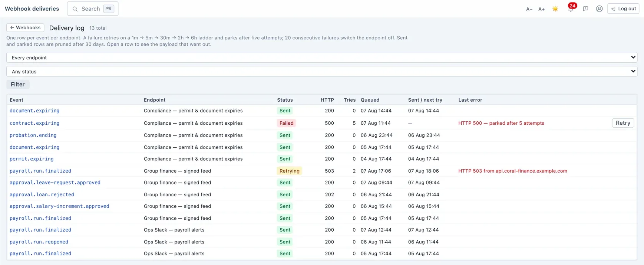Screen dimensions: 644x265
Task: Click the HTTP 503 error message
Action: pyautogui.click(x=513, y=171)
